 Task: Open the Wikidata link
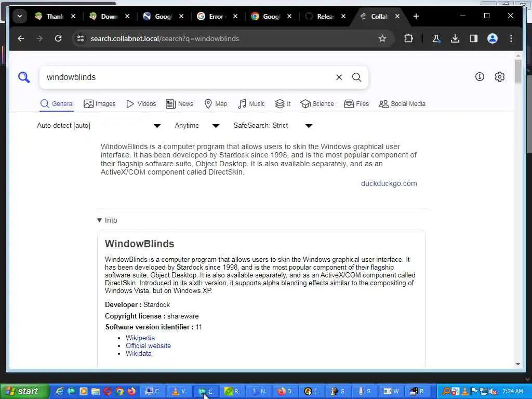pyautogui.click(x=138, y=353)
